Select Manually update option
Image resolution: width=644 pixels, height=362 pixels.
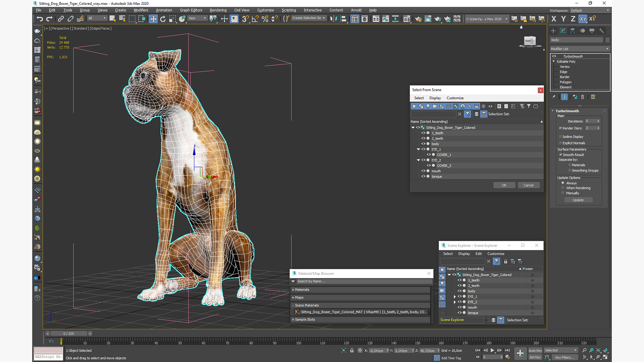click(563, 193)
